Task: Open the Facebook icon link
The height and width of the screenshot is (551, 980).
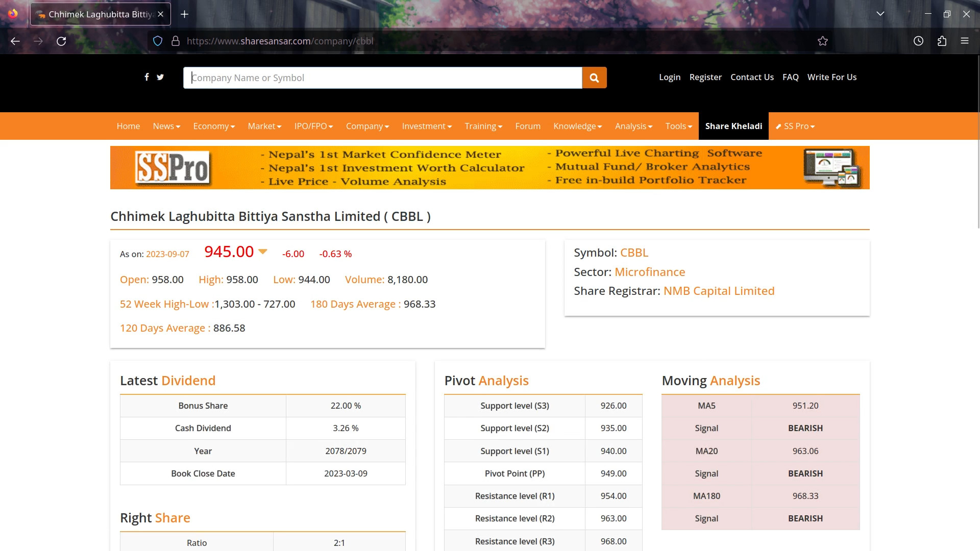Action: (146, 77)
